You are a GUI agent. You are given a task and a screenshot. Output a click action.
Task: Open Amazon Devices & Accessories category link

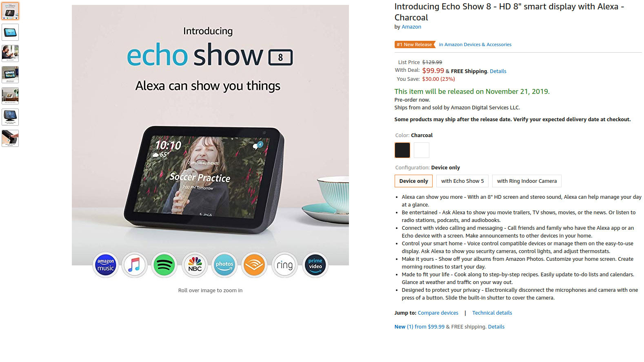tap(475, 44)
